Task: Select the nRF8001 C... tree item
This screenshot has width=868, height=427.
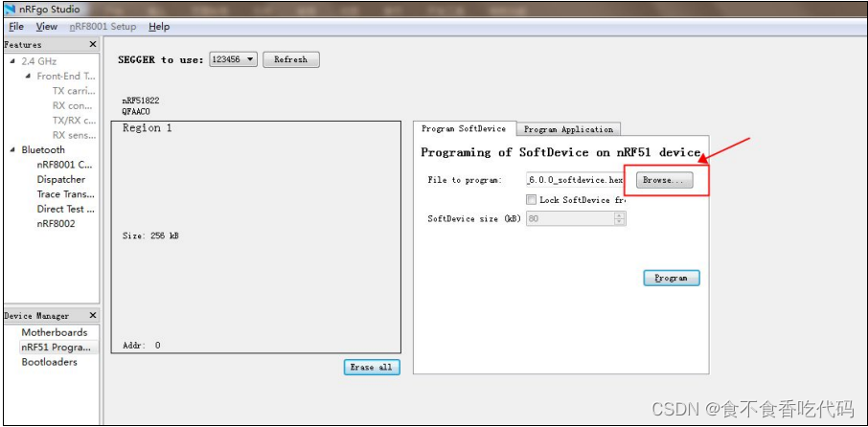Action: (64, 165)
